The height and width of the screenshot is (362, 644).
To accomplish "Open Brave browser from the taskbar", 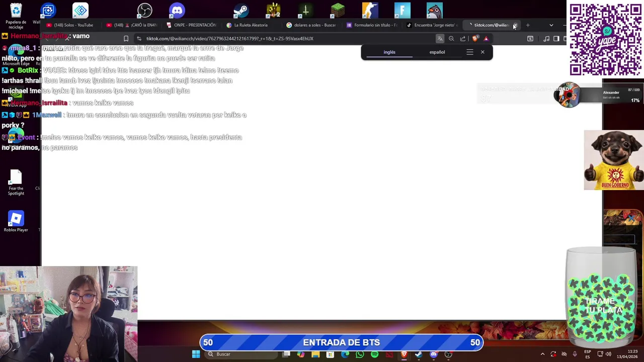I will click(404, 354).
